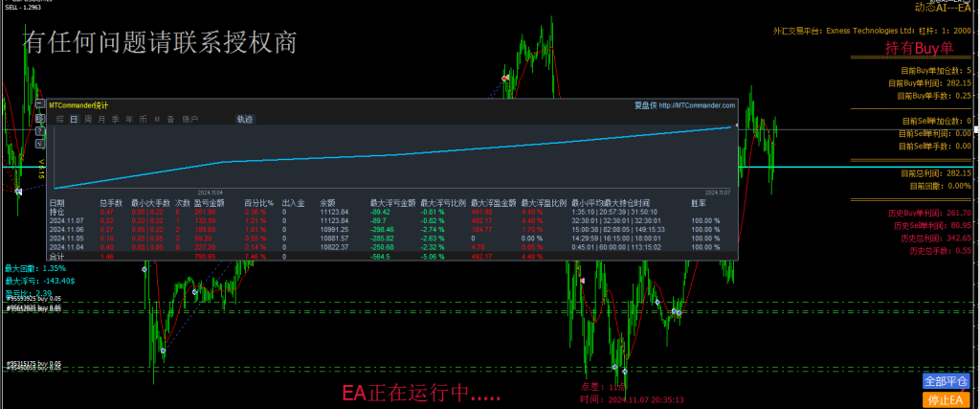Click the checkmark icon on panel sidebar
980x409 pixels.
click(x=41, y=146)
